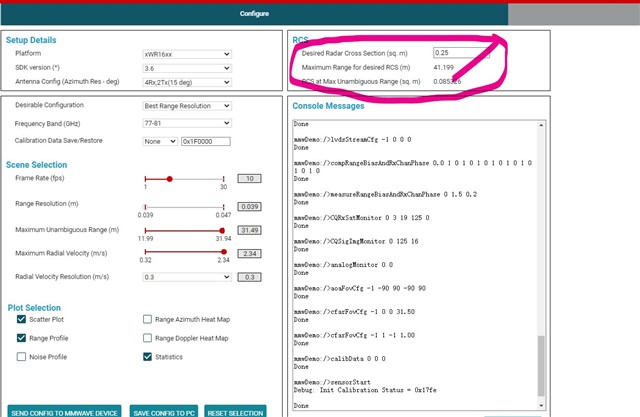Click the sensorStart console line
The width and height of the screenshot is (640, 417).
coord(332,382)
